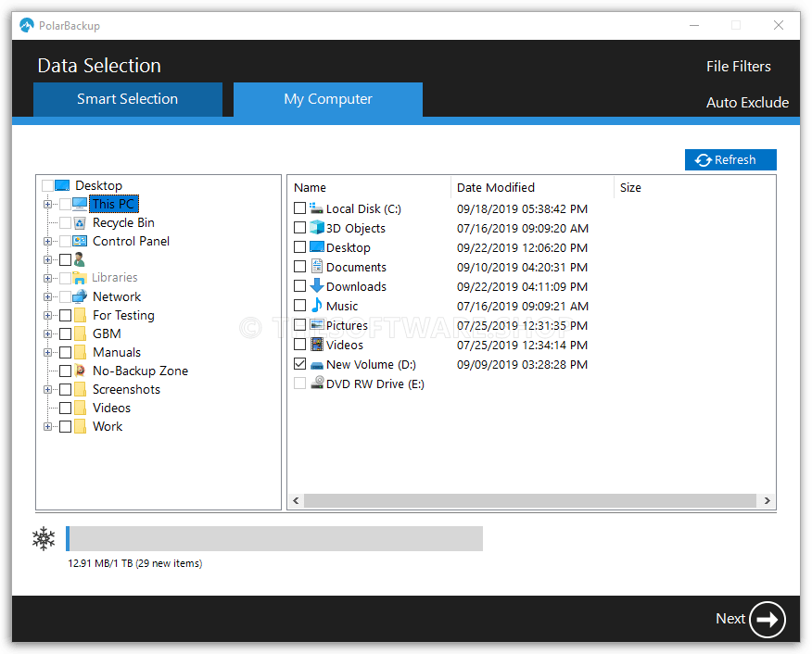Click the Music note icon in file list
The height and width of the screenshot is (654, 812).
click(x=318, y=306)
